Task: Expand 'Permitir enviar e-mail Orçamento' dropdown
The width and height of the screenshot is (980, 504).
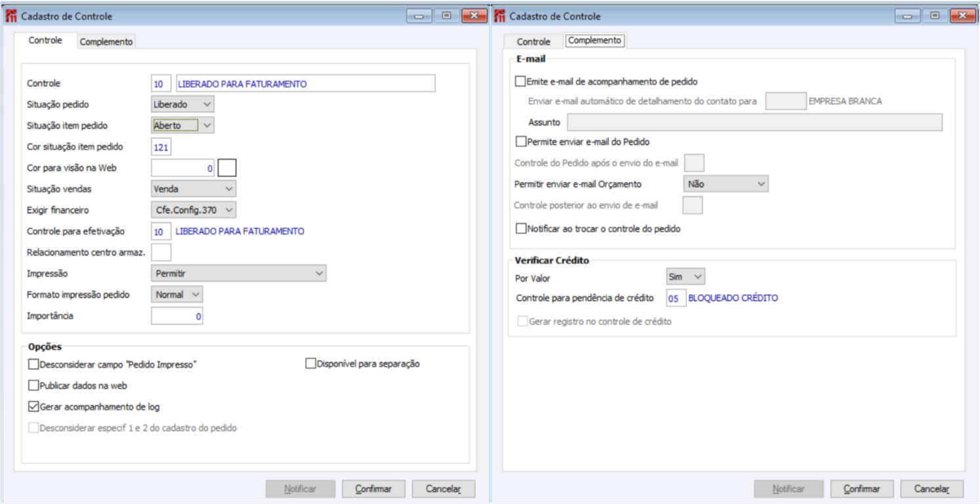Action: tap(726, 184)
